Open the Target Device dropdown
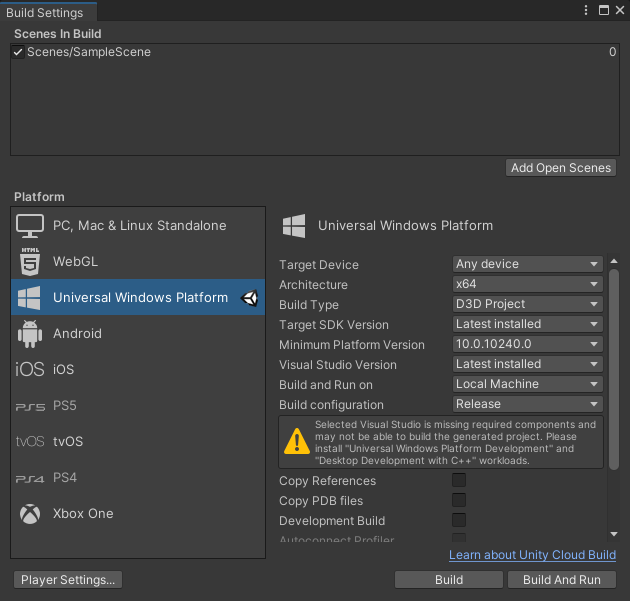Image resolution: width=630 pixels, height=601 pixels. (528, 264)
